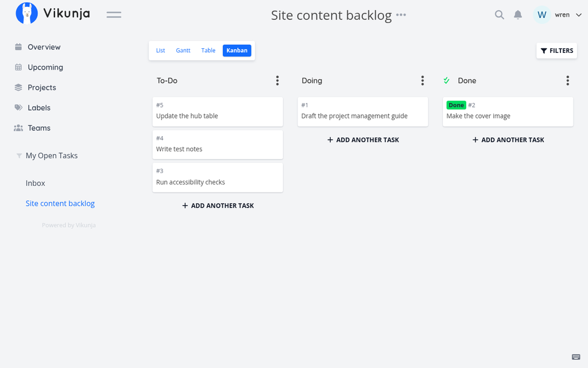This screenshot has height=368, width=588.
Task: Click the wren username text
Action: tap(562, 14)
